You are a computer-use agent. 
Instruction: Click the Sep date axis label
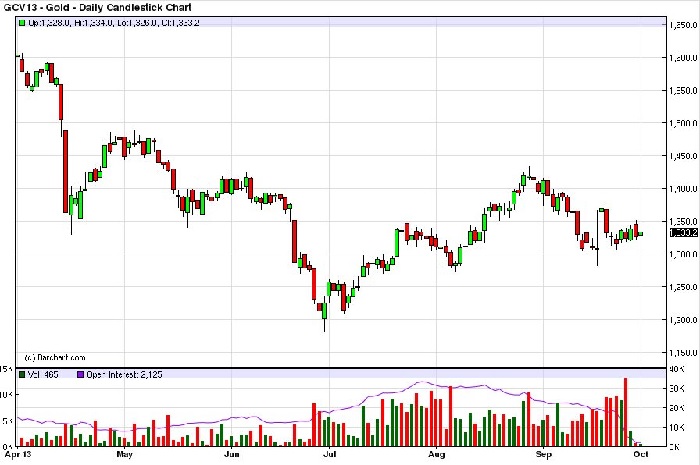543,454
